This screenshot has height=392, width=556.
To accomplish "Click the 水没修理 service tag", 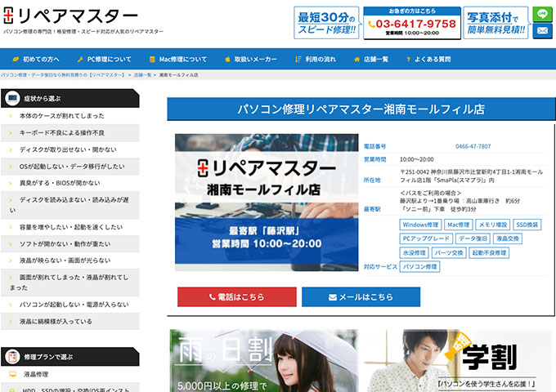I will pos(415,253).
